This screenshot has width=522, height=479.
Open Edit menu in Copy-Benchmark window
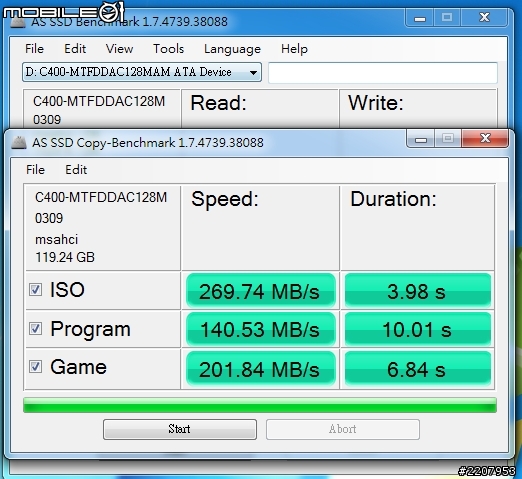(x=76, y=170)
